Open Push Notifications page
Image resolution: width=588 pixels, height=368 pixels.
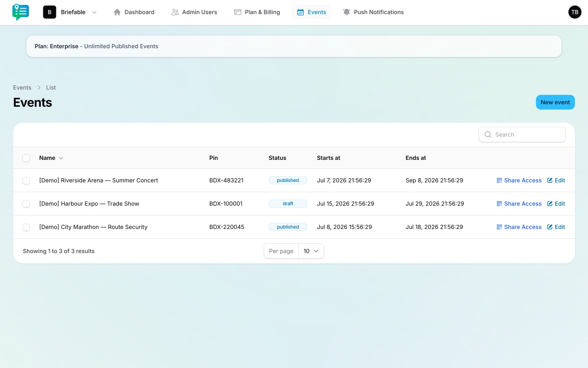point(373,12)
